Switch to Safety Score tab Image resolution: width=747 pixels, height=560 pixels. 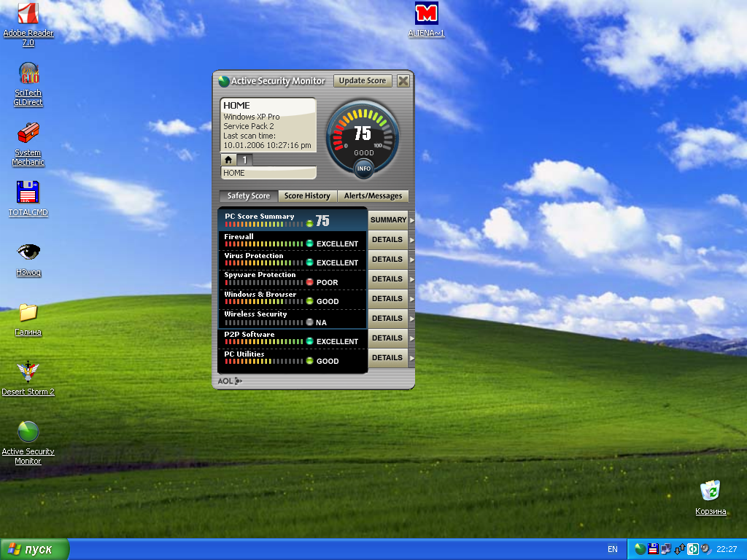248,195
